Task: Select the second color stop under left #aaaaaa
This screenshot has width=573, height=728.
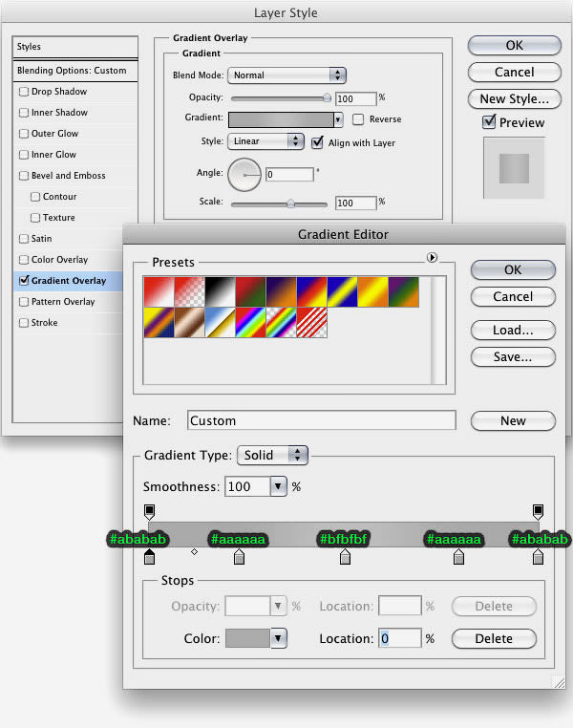Action: [239, 557]
